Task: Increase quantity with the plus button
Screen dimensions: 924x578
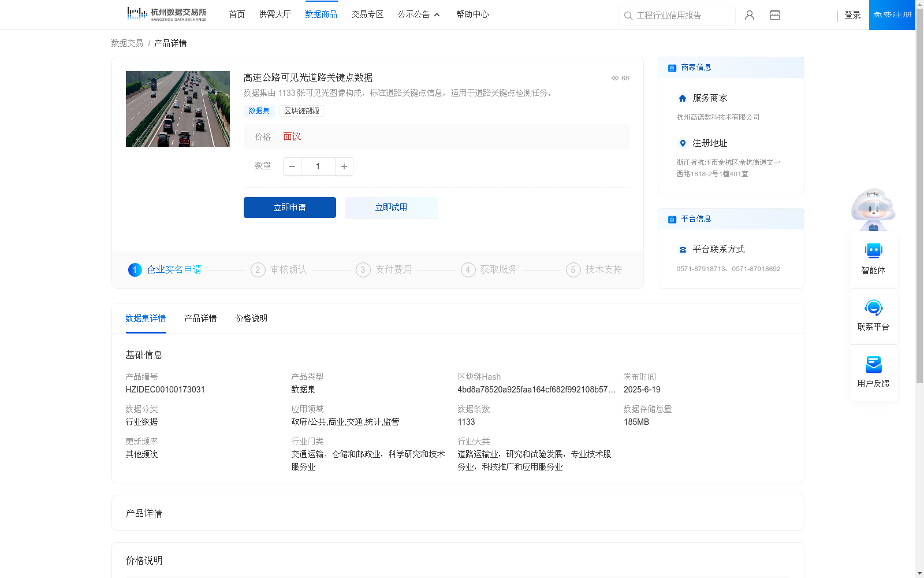Action: point(344,166)
